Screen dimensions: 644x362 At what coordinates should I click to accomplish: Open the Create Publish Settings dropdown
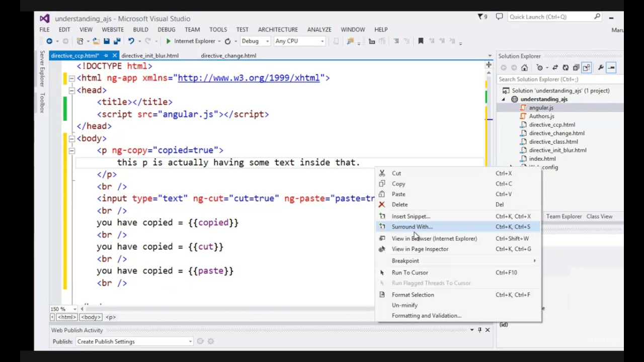pyautogui.click(x=190, y=341)
